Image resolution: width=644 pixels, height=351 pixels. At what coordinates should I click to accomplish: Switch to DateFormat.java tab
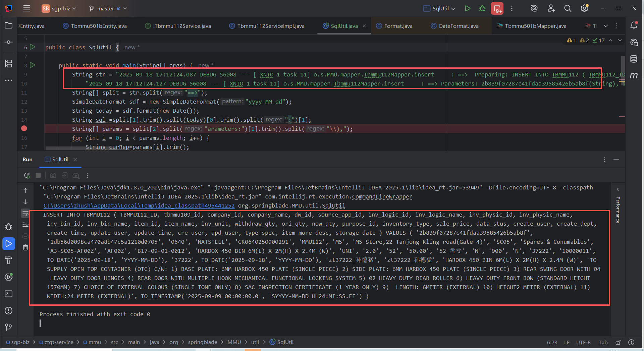click(x=455, y=26)
